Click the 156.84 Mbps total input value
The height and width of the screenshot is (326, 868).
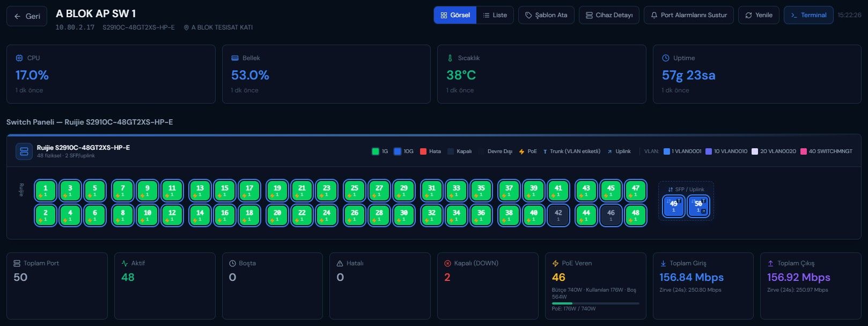[692, 277]
